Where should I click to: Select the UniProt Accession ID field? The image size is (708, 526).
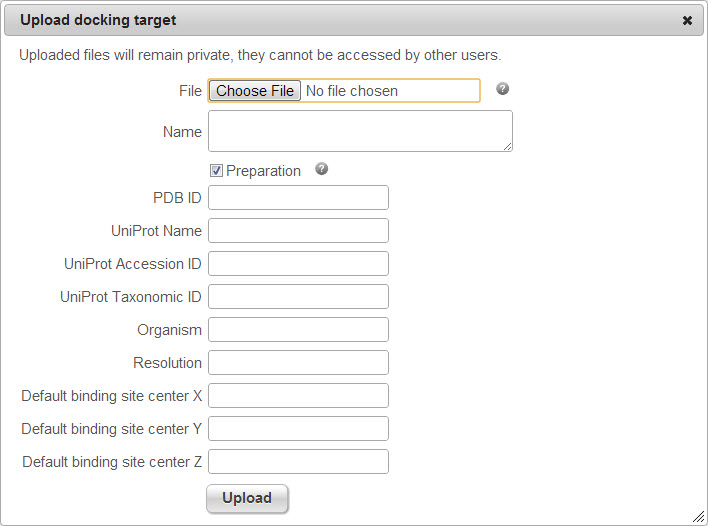298,264
